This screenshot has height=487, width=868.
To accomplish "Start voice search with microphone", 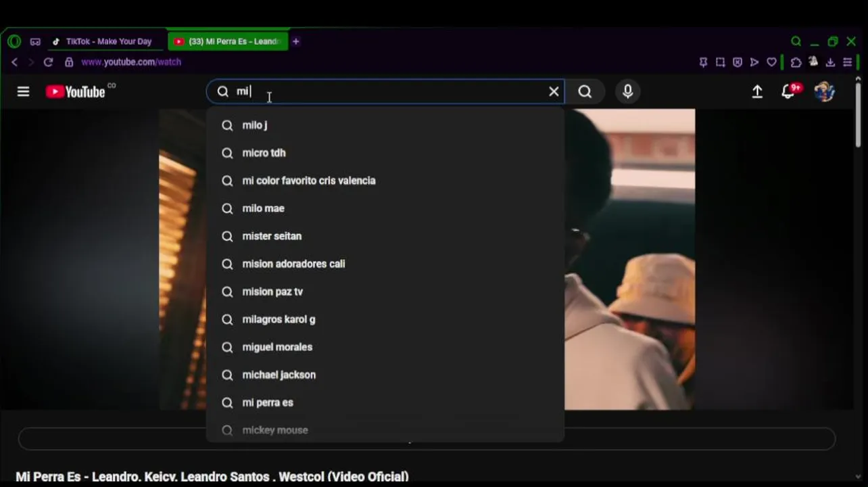I will pyautogui.click(x=627, y=91).
